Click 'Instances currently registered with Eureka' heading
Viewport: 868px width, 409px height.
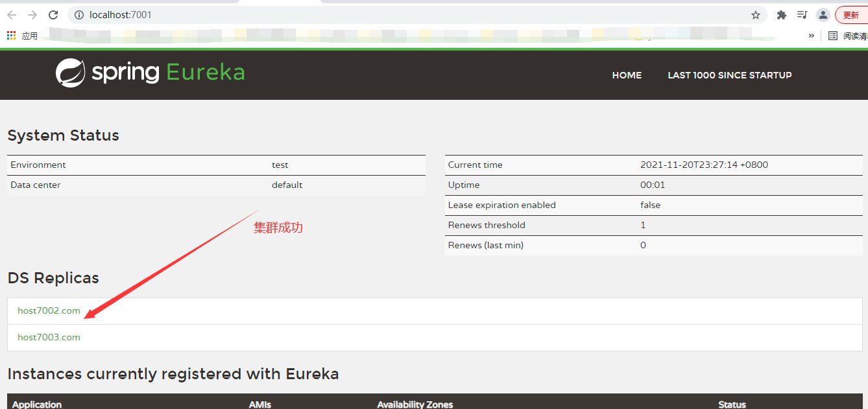coord(173,374)
